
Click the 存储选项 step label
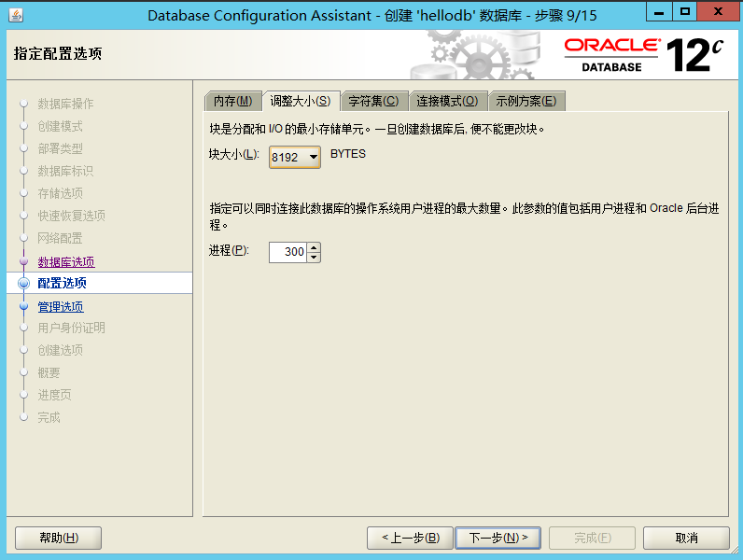click(x=60, y=193)
